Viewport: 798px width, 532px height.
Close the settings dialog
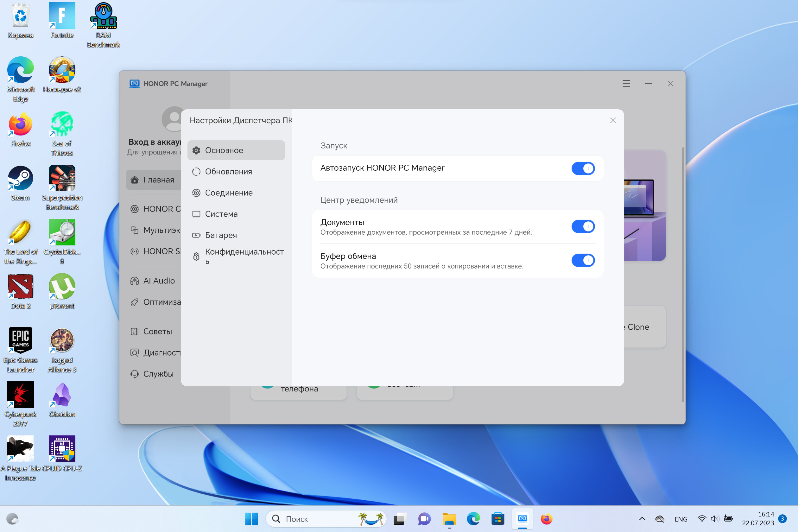613,120
